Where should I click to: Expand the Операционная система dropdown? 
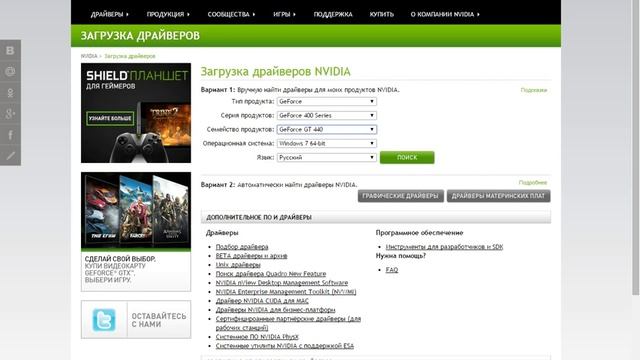click(x=327, y=143)
